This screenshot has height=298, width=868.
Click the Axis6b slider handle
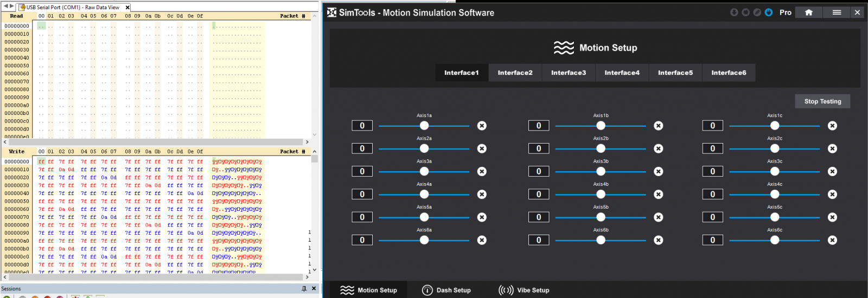pos(601,240)
